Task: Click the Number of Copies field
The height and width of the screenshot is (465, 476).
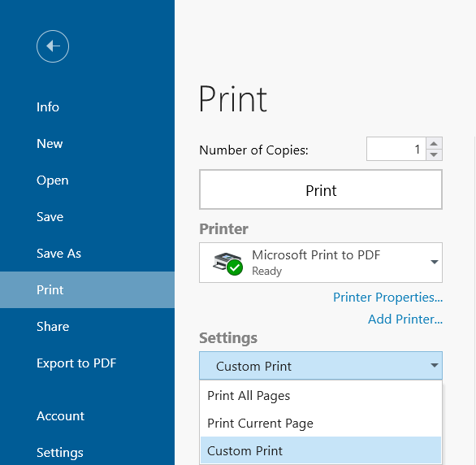Action: coord(396,149)
